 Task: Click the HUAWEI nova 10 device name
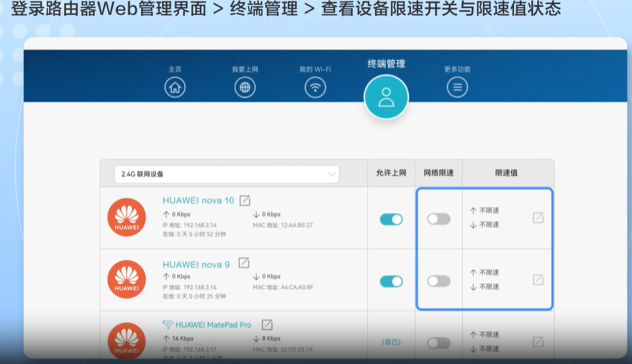(198, 201)
